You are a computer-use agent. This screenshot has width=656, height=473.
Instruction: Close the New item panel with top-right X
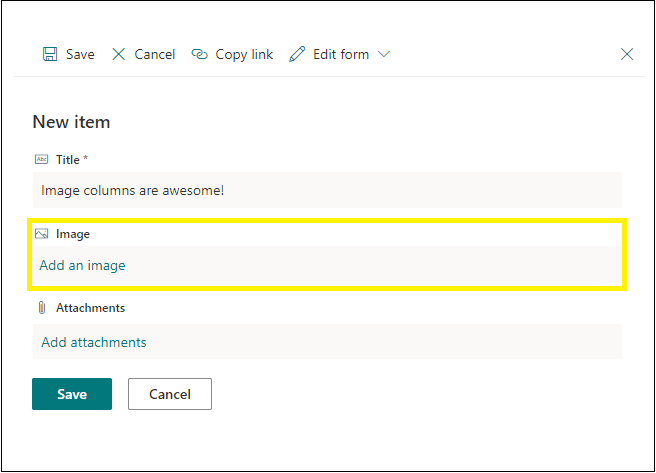click(627, 54)
